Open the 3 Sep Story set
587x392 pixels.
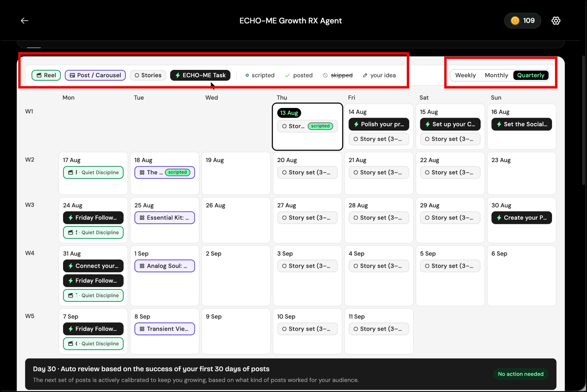click(308, 266)
